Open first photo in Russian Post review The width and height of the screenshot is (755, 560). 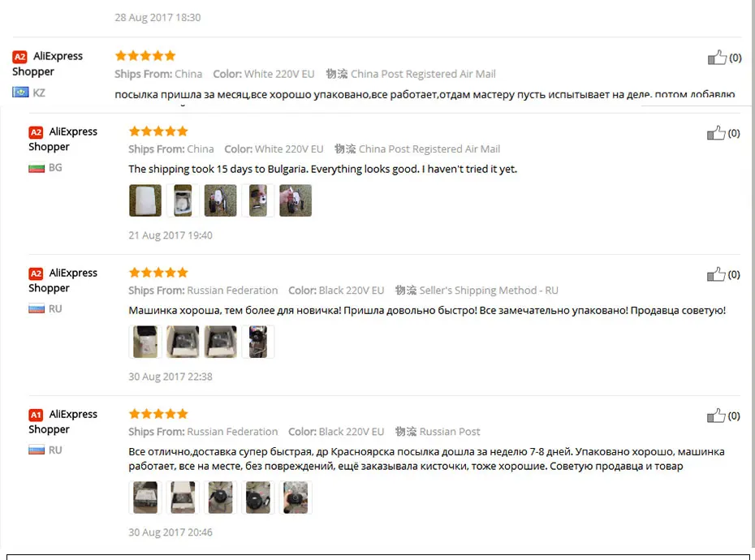pyautogui.click(x=145, y=498)
